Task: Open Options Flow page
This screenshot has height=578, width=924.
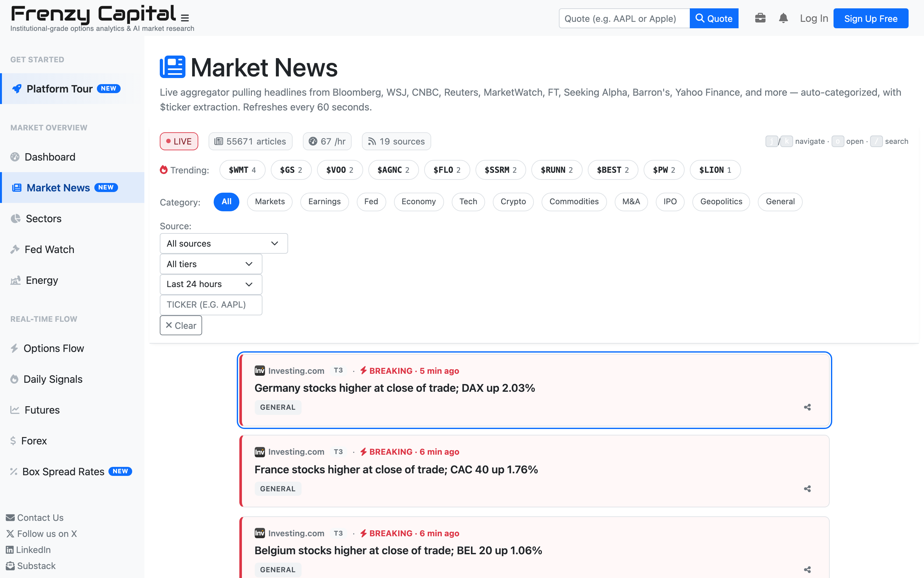Action: pos(73,348)
